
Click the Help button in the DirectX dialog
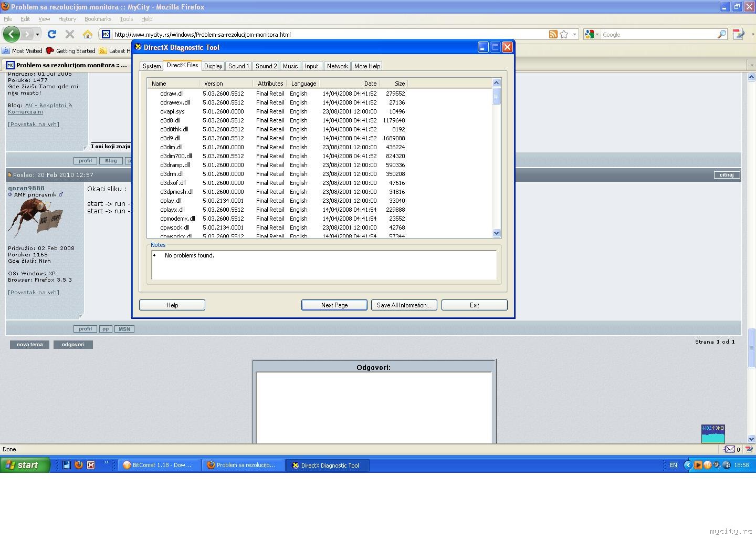coord(172,305)
